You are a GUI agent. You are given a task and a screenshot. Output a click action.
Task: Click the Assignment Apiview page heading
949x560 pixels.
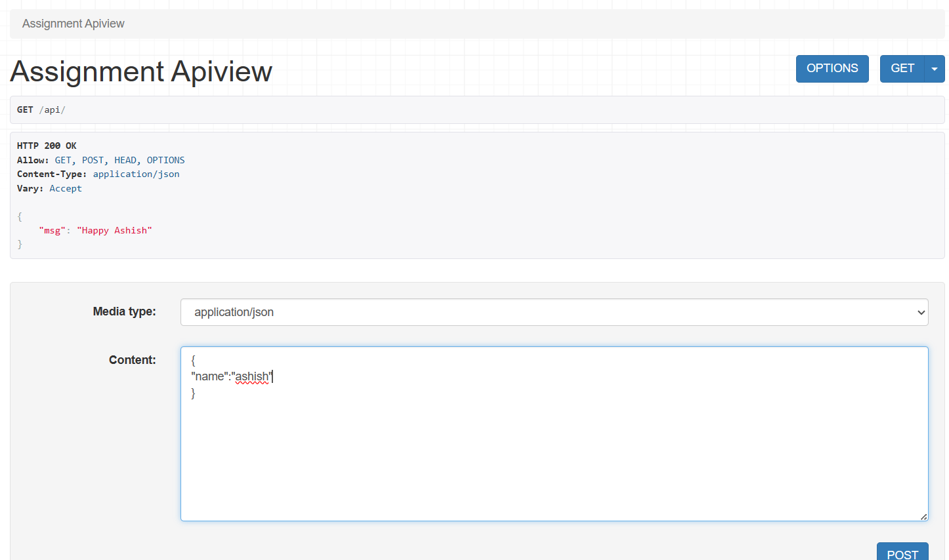pos(141,71)
